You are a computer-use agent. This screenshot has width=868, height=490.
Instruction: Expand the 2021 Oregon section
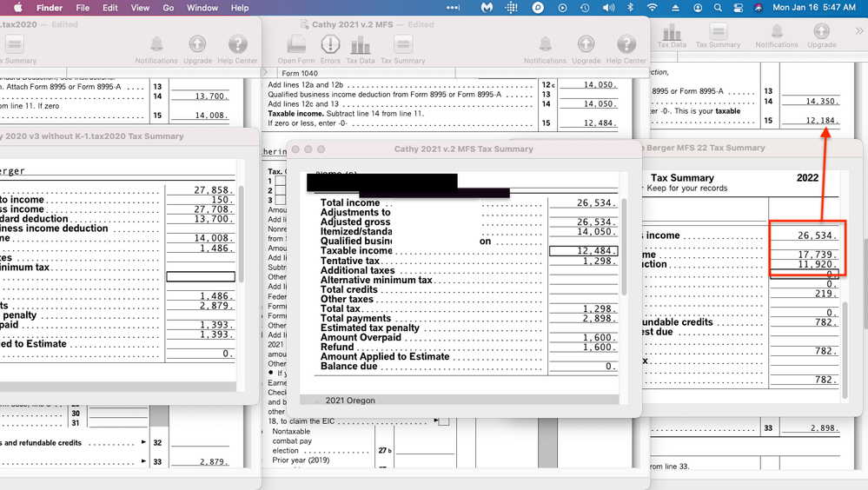click(x=318, y=401)
